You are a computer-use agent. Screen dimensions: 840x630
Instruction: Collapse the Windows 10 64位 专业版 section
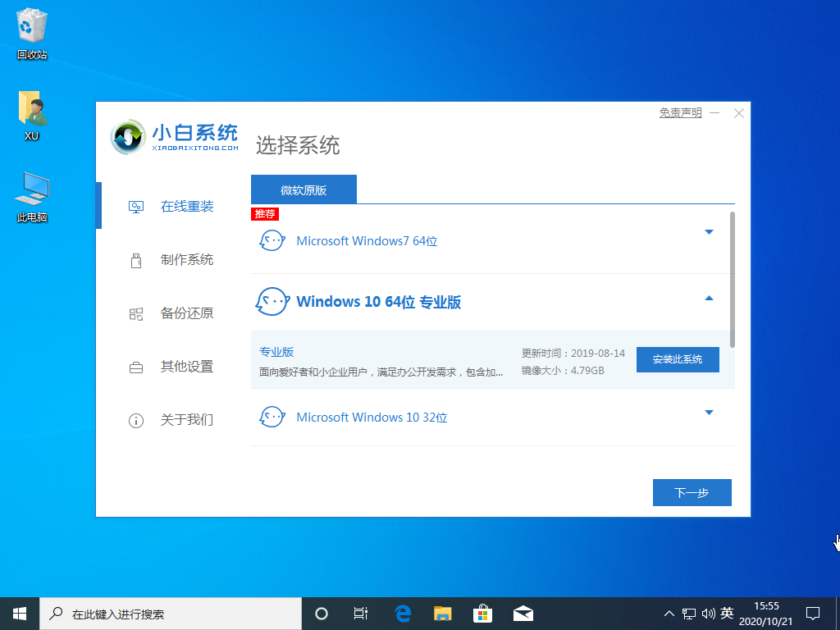(710, 299)
